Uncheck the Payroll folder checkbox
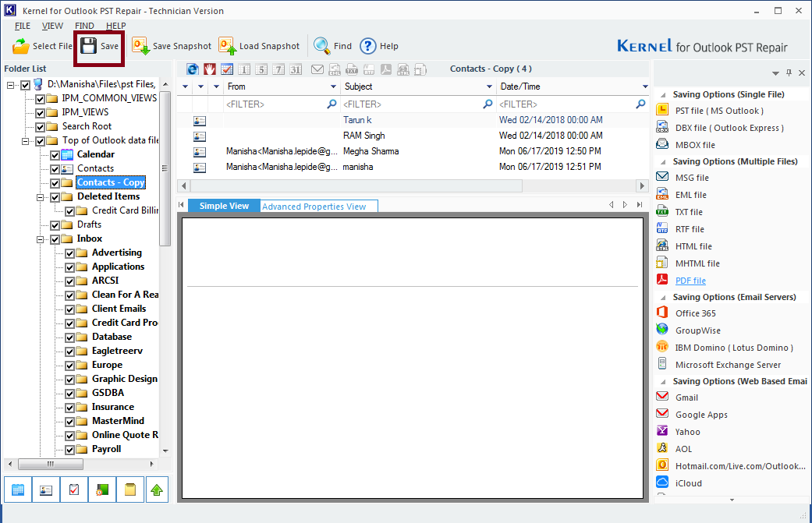The width and height of the screenshot is (812, 523). click(x=70, y=450)
